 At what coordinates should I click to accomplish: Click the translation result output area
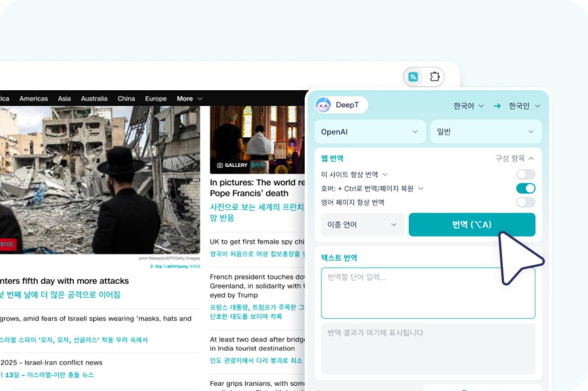coord(428,349)
